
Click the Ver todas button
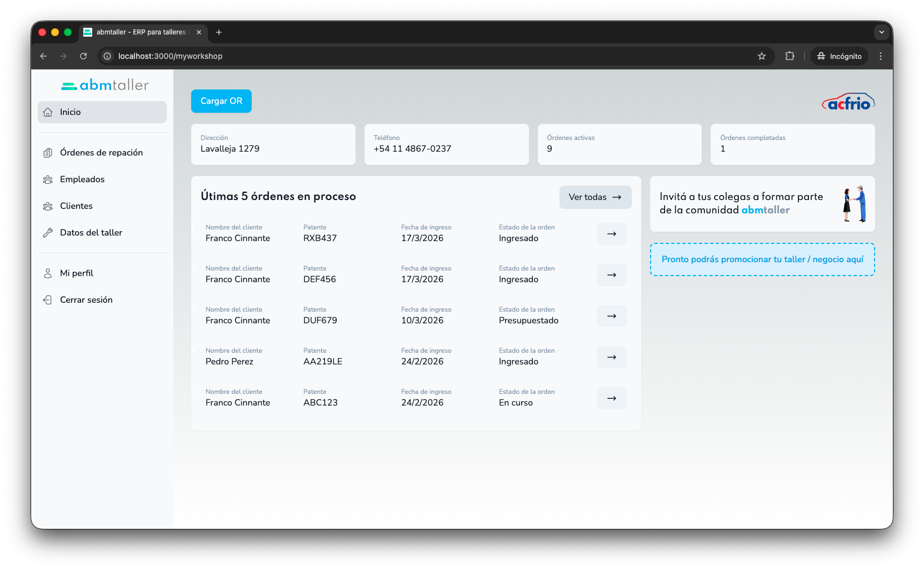[595, 197]
